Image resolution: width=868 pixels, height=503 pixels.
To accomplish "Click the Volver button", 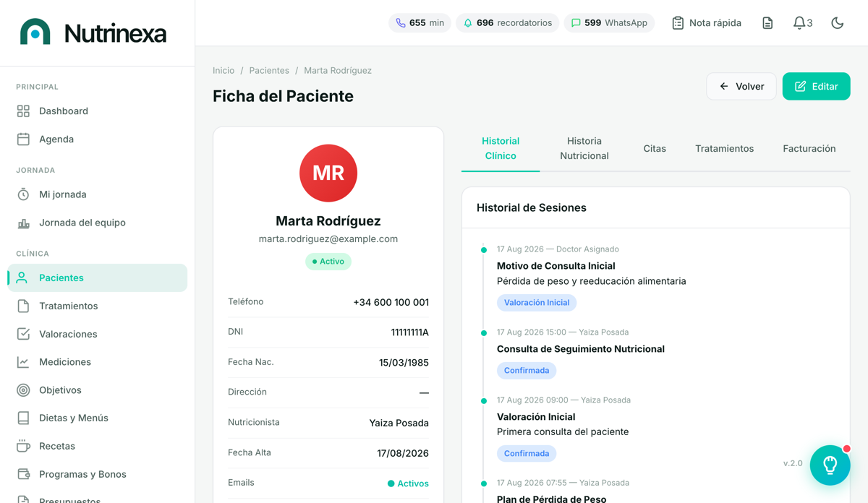I will [x=741, y=87].
